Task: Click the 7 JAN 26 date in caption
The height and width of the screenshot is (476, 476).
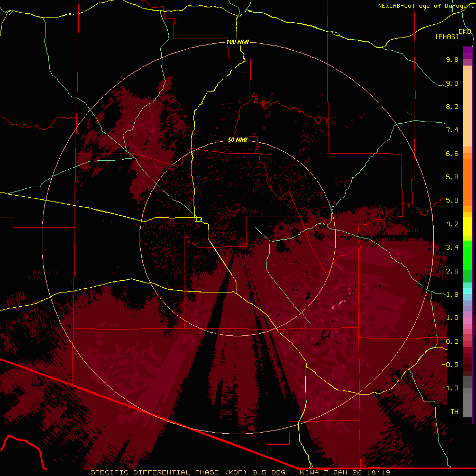Action: (342, 472)
